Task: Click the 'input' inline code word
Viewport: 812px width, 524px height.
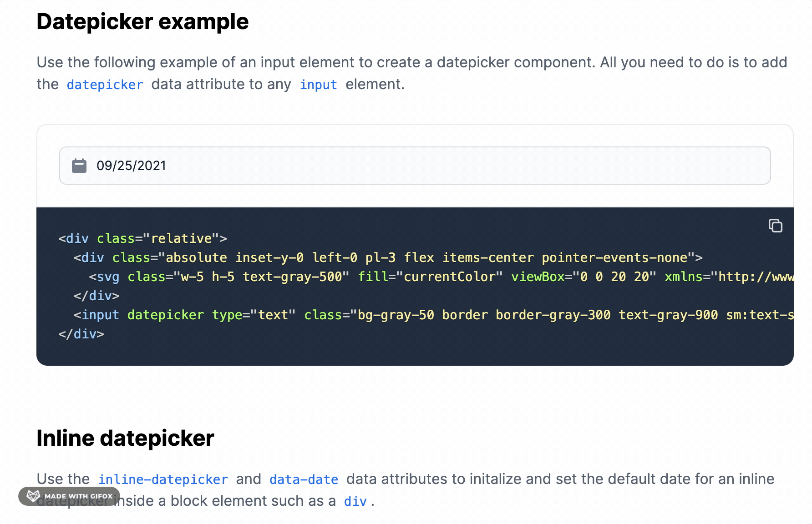Action: 319,85
